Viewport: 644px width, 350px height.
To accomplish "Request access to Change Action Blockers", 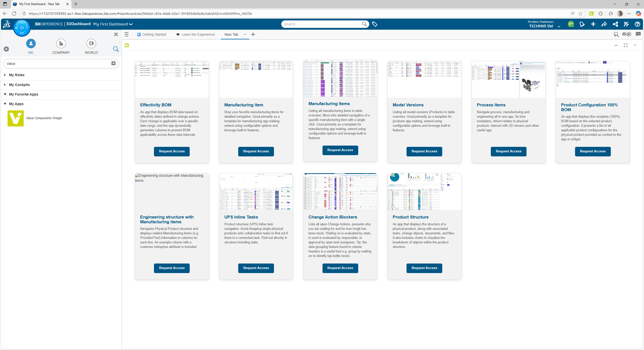I will pyautogui.click(x=340, y=268).
